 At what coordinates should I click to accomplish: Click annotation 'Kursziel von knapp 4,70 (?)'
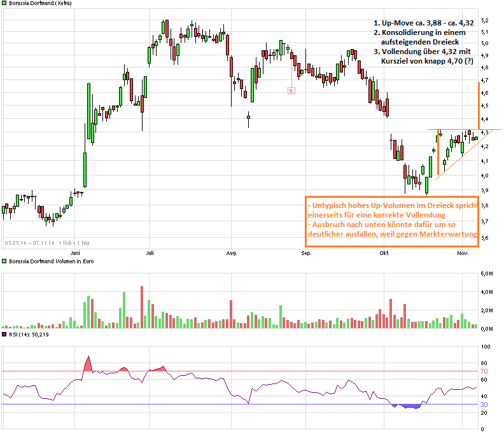(x=427, y=61)
